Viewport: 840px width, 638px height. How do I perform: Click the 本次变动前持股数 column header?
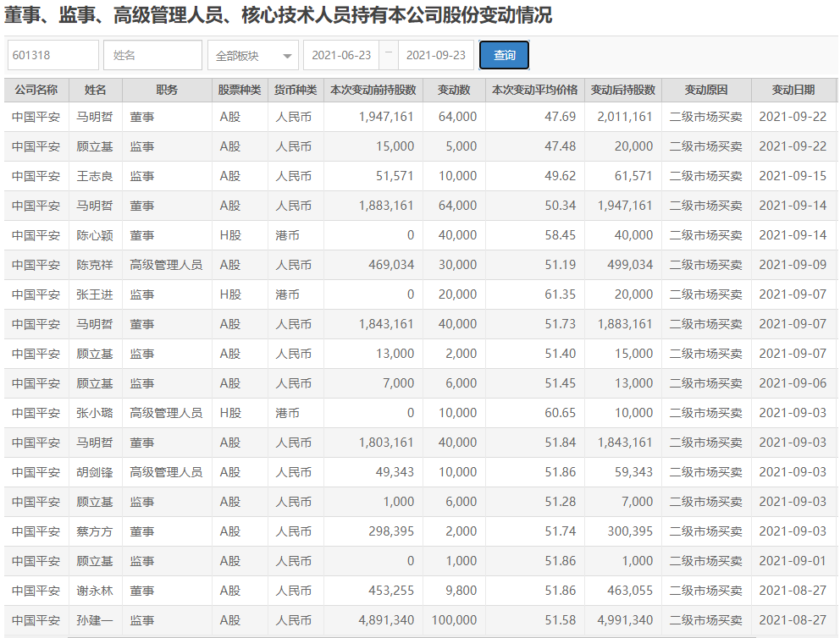click(373, 90)
